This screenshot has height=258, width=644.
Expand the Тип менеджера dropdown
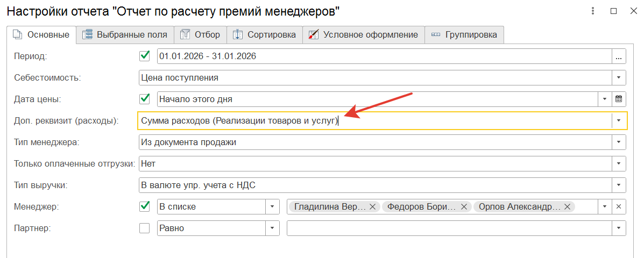619,142
